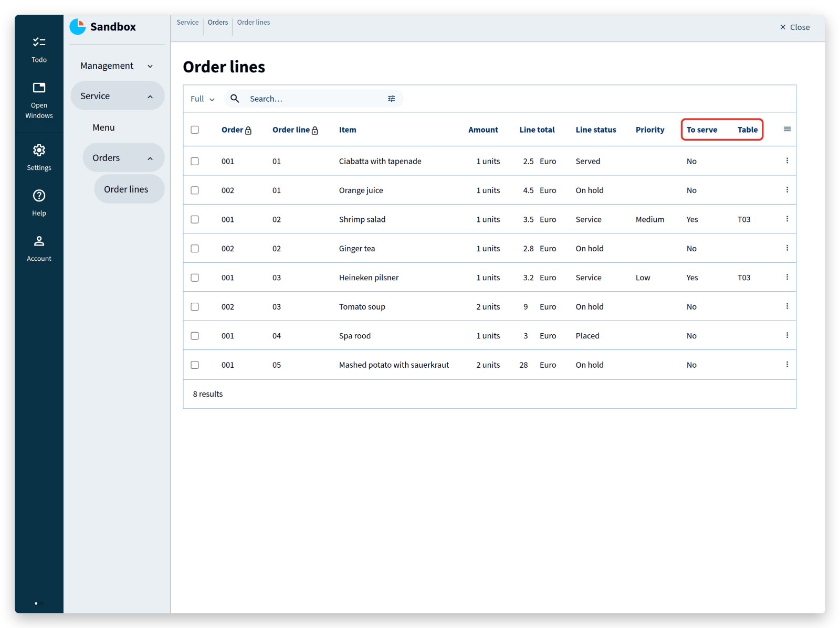
Task: Click the Placed status cell
Action: [587, 336]
